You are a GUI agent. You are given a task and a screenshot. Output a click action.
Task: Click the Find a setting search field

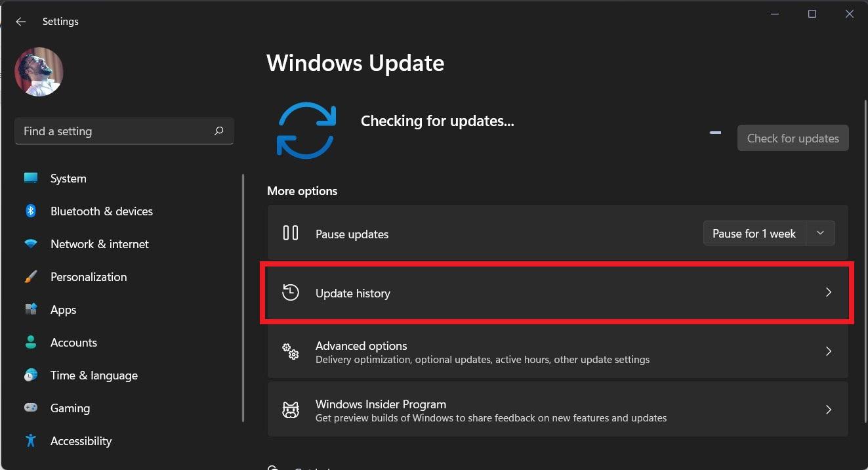124,131
